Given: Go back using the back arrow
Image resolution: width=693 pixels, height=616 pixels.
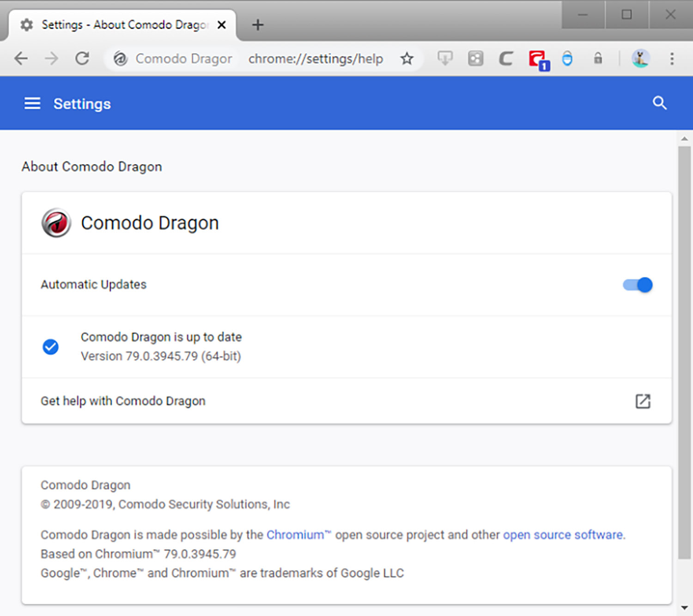Looking at the screenshot, I should point(21,59).
